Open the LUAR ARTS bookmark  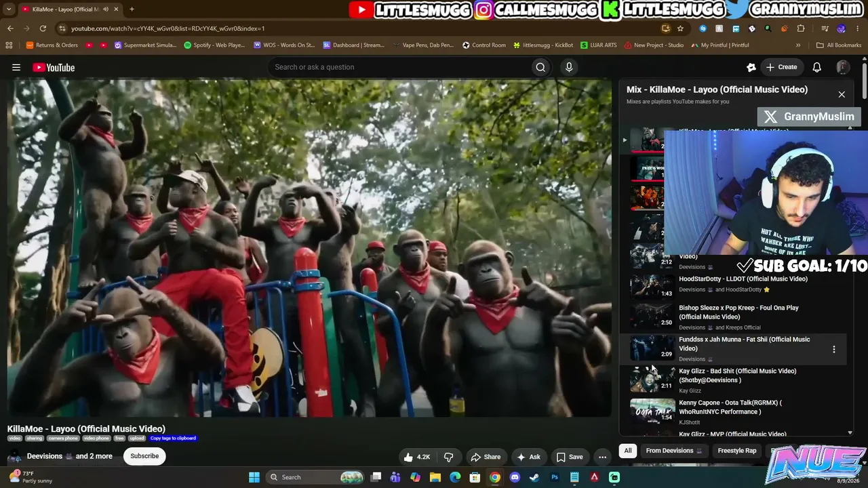click(599, 45)
